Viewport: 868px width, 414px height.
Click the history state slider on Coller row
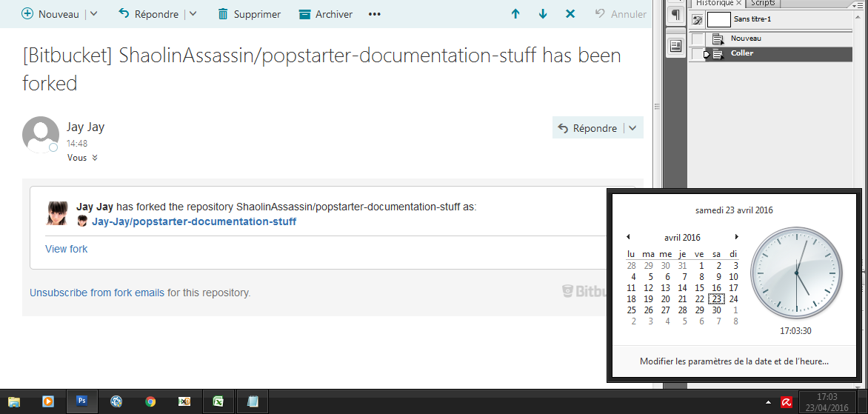(x=707, y=54)
